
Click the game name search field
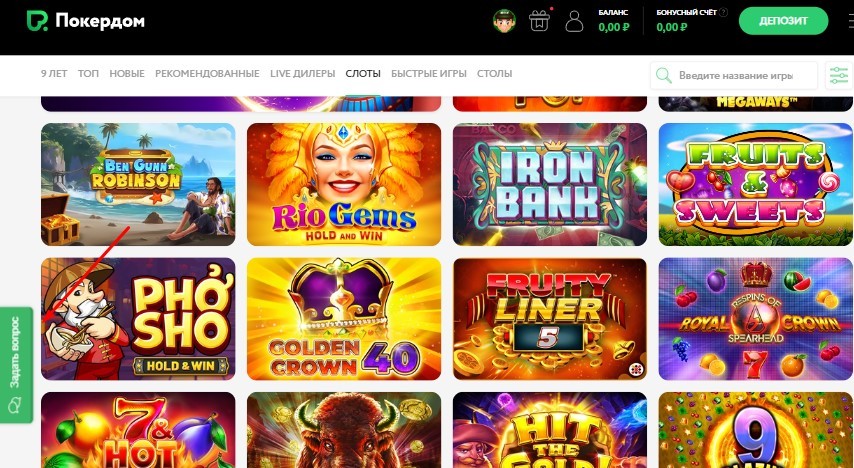[x=734, y=75]
